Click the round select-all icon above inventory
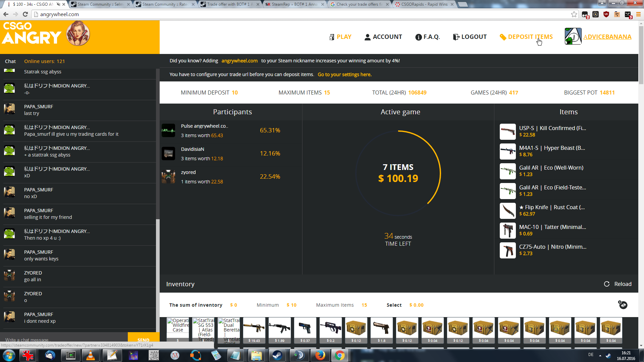 623,305
